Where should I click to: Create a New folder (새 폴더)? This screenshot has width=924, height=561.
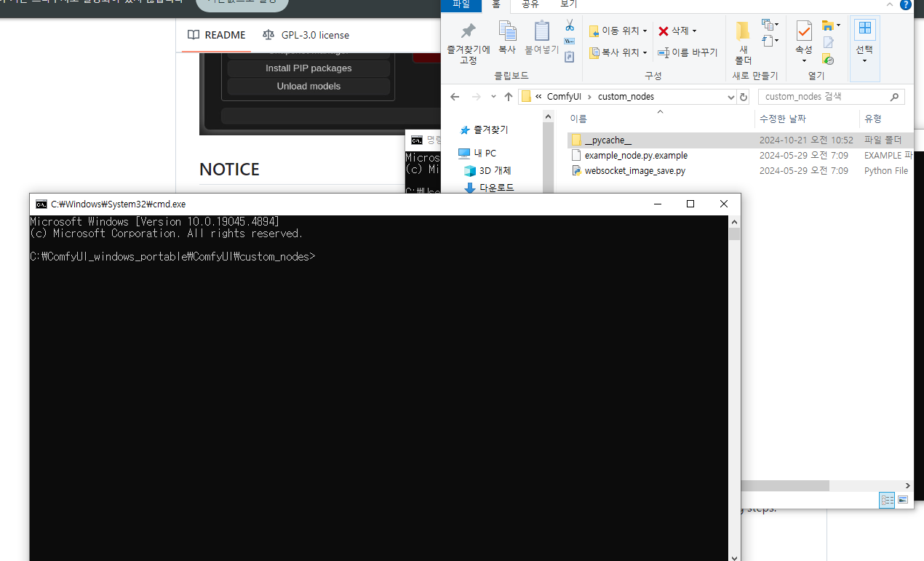tap(743, 43)
